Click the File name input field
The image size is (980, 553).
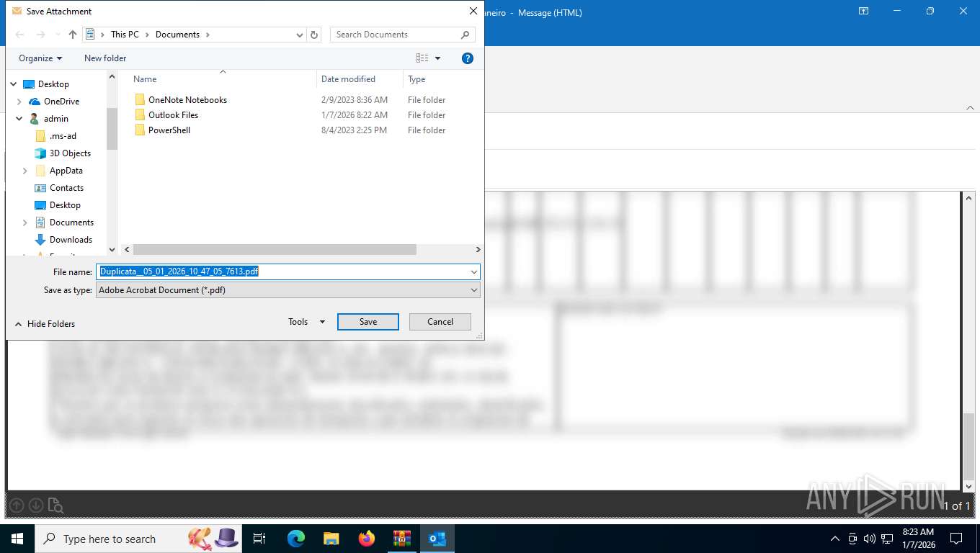(x=282, y=271)
